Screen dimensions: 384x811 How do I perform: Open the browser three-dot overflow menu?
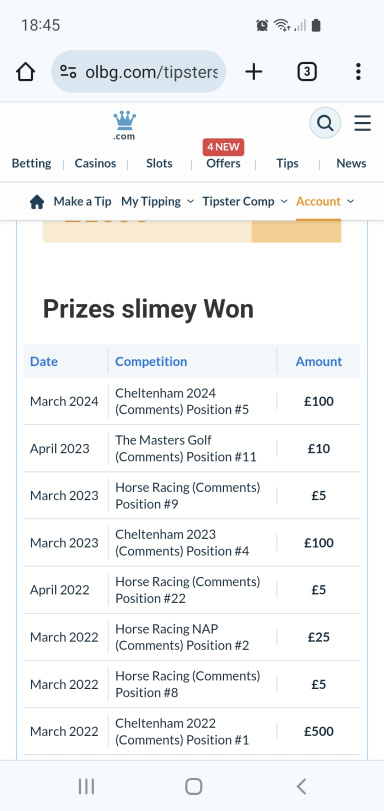(x=358, y=71)
